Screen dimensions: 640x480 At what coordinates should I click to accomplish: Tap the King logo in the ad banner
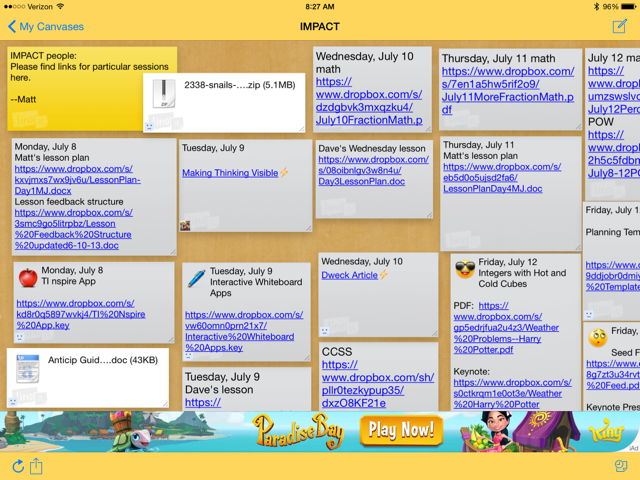[607, 432]
